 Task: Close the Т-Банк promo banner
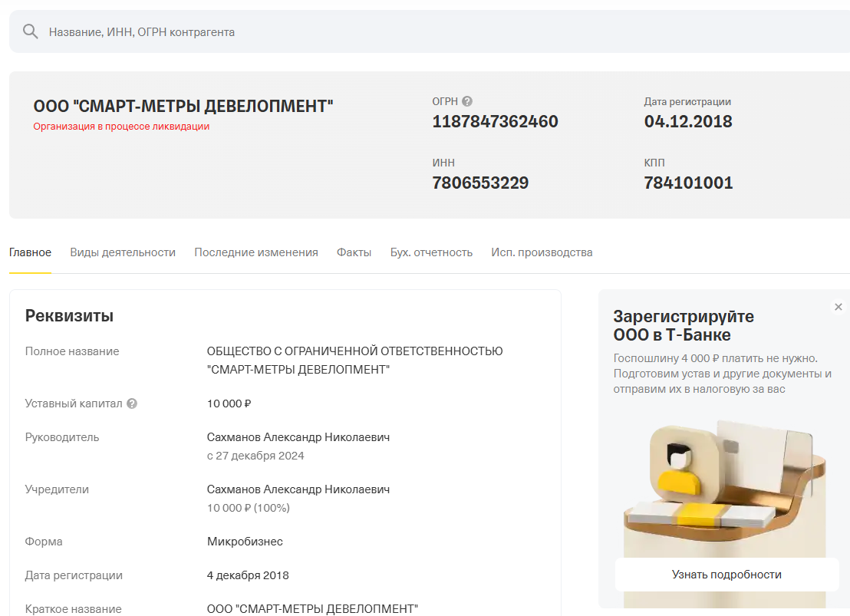838,307
